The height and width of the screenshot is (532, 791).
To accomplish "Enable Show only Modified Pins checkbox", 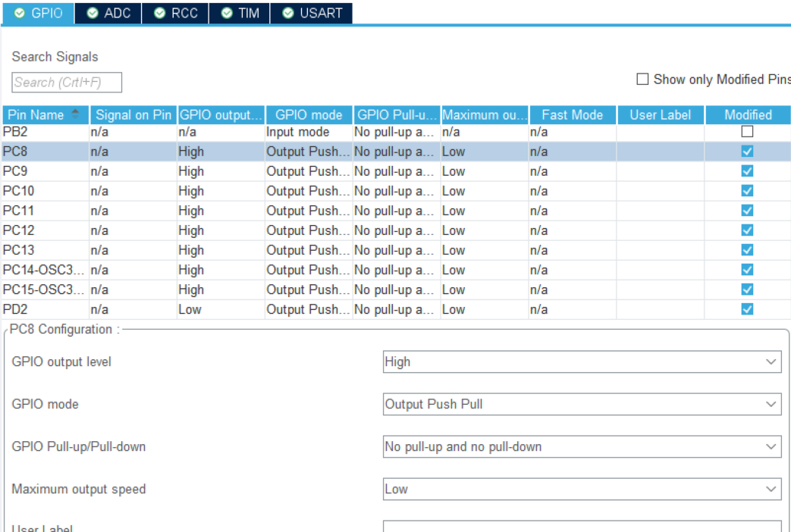I will [642, 80].
